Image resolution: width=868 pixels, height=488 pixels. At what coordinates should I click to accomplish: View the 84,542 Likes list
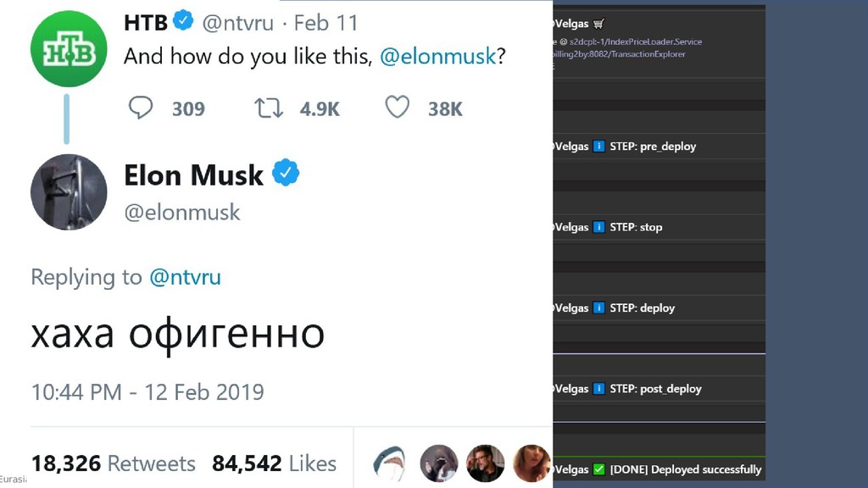click(x=274, y=463)
